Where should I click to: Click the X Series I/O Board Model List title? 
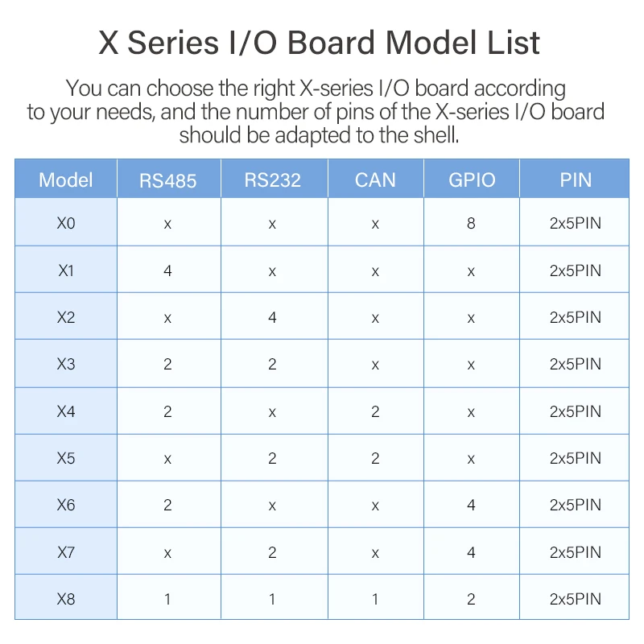320,43
